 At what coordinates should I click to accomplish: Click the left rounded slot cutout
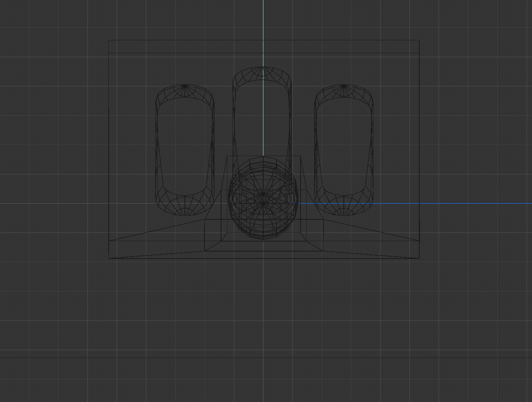pos(184,148)
